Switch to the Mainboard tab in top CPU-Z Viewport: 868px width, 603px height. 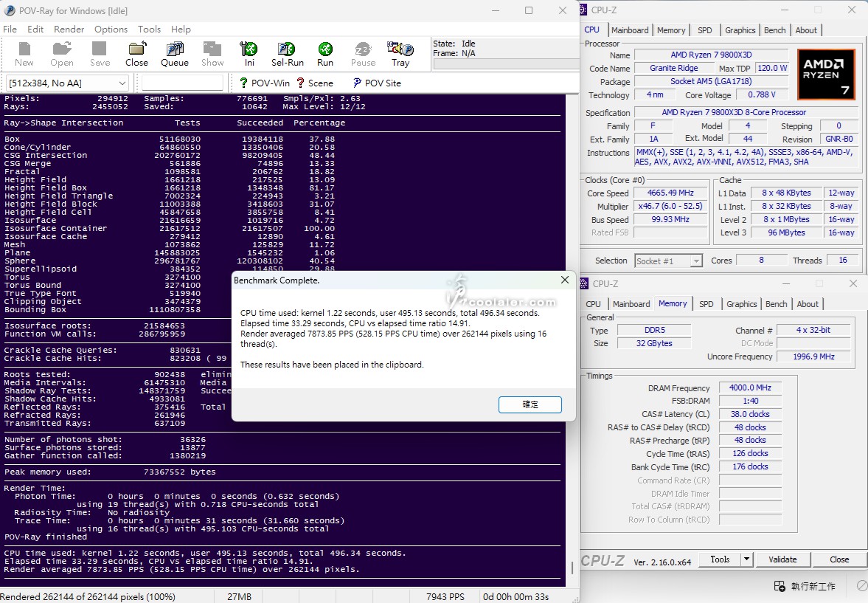click(630, 30)
